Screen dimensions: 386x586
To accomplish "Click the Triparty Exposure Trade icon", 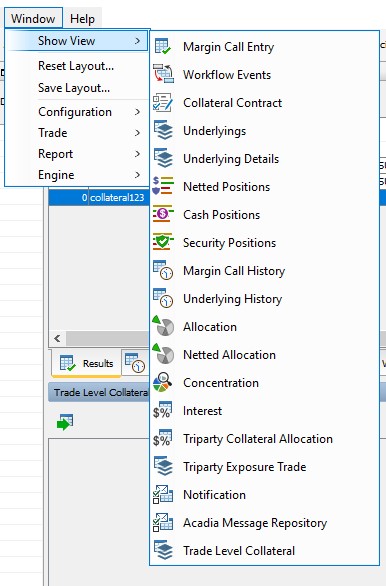I will (x=163, y=466).
